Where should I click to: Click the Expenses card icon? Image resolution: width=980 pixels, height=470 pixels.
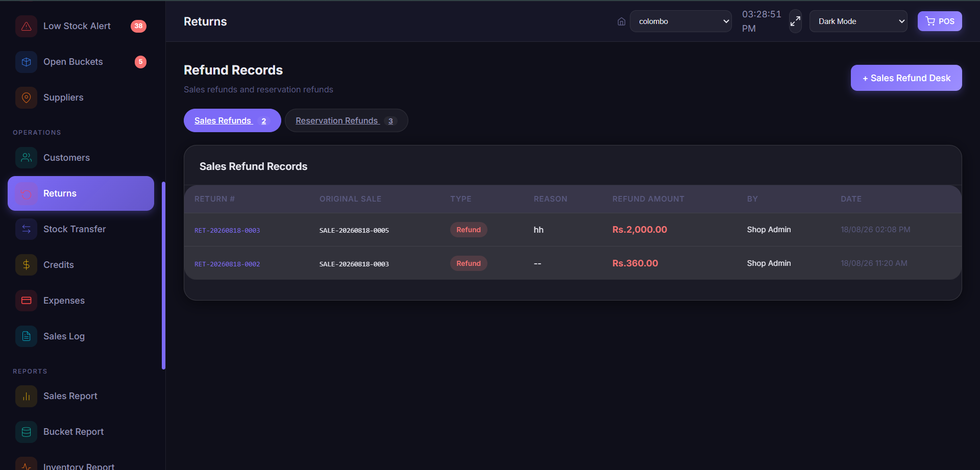point(26,301)
